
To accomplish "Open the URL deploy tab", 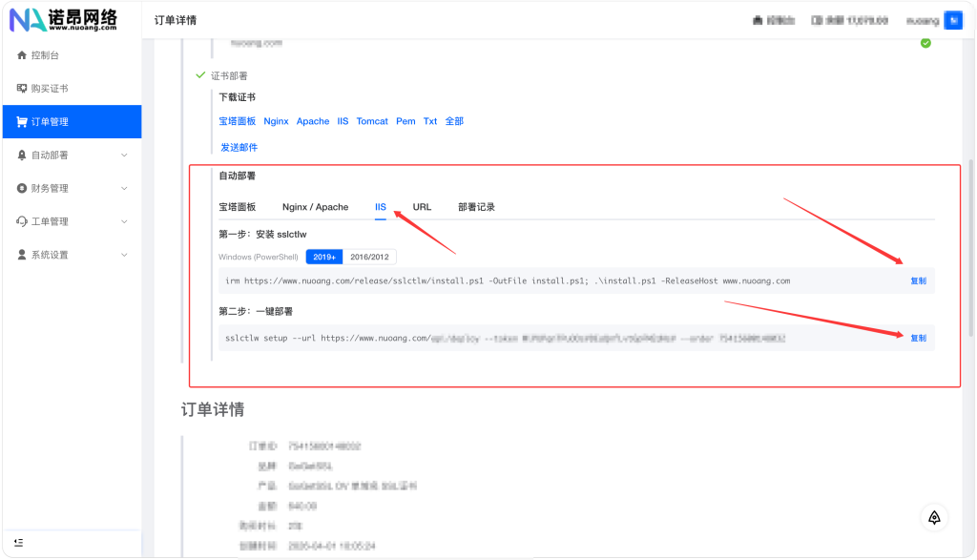I will point(422,207).
